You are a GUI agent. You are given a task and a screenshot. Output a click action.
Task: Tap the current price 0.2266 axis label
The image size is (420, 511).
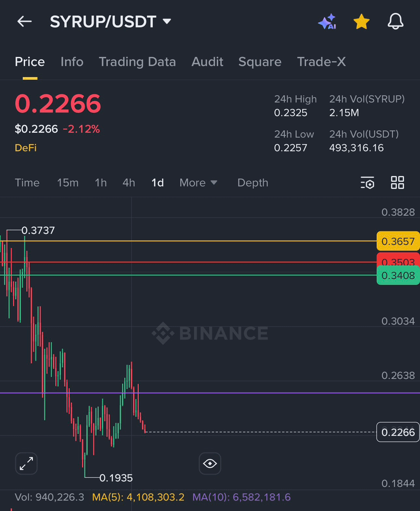398,433
